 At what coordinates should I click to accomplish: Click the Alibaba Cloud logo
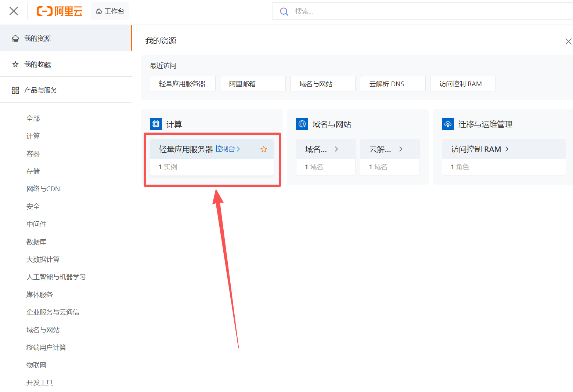(x=60, y=11)
